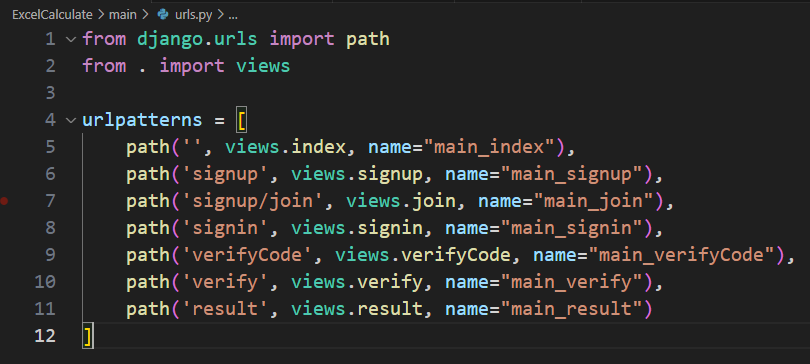This screenshot has height=364, width=810.
Task: Click 'views.result' on line 11
Action: click(356, 309)
